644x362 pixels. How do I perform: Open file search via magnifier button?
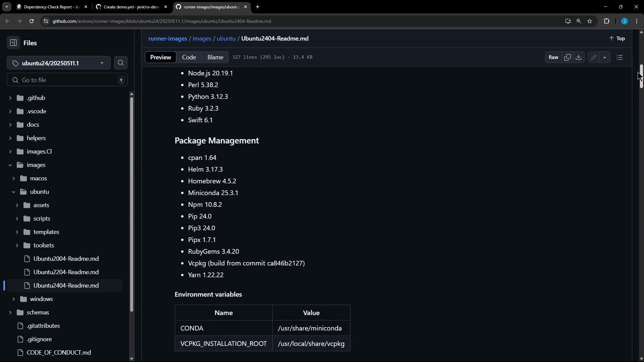coord(121,63)
